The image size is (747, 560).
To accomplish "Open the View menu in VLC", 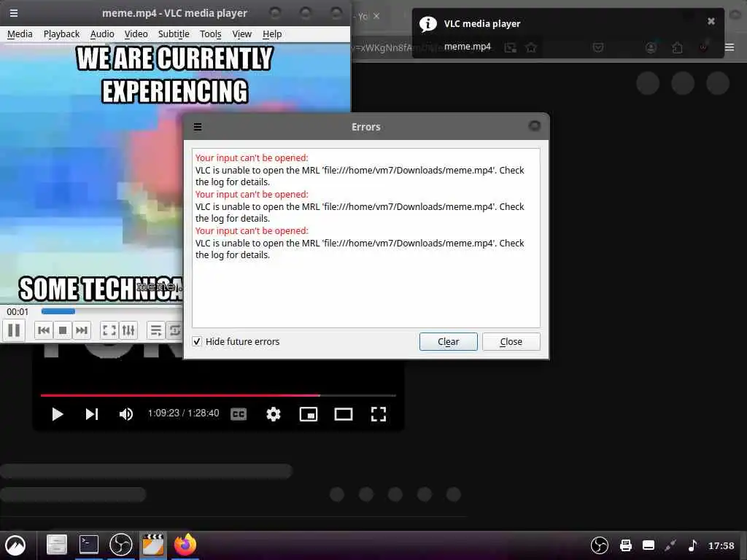I will (241, 34).
